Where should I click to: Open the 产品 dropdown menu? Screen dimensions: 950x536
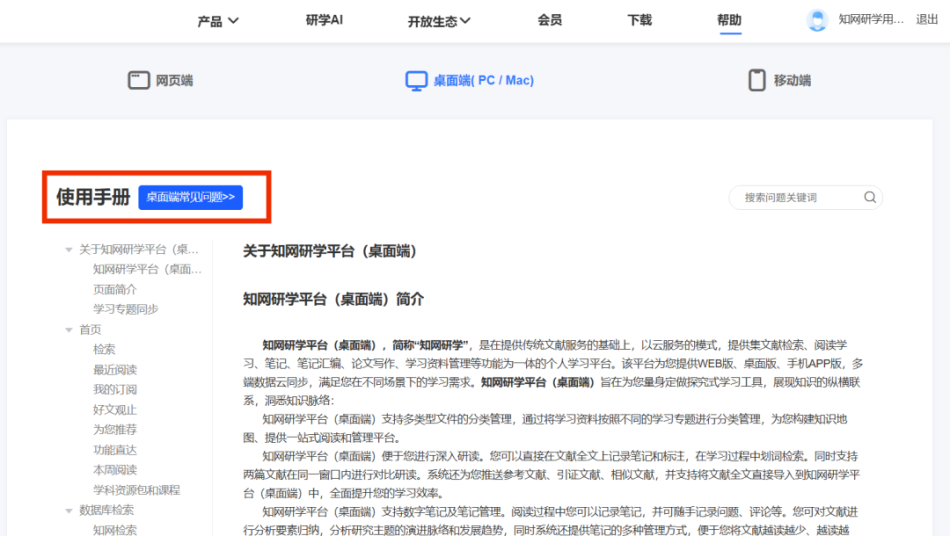(x=218, y=21)
